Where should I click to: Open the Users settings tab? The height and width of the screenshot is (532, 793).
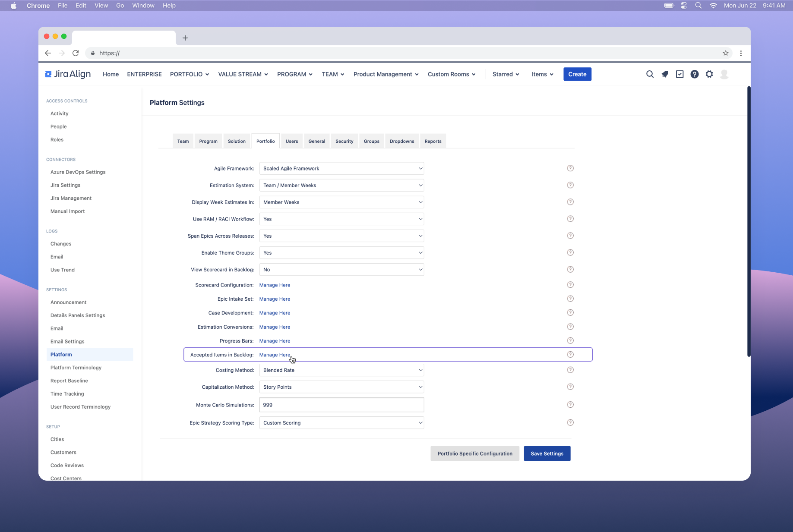(292, 141)
